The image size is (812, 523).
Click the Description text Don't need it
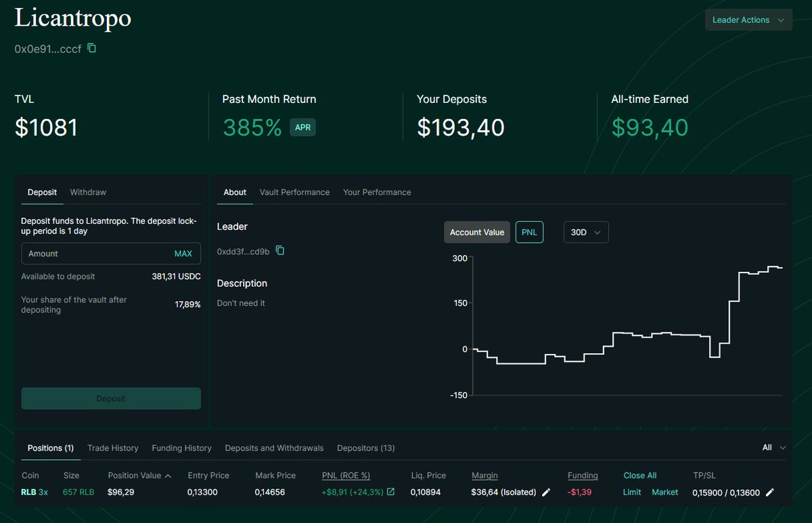pos(241,303)
